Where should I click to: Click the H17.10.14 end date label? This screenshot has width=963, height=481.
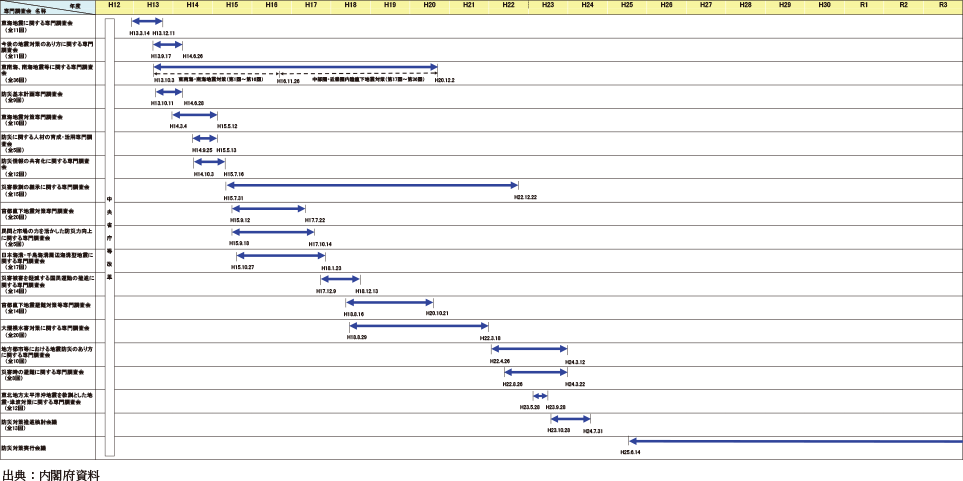click(321, 244)
